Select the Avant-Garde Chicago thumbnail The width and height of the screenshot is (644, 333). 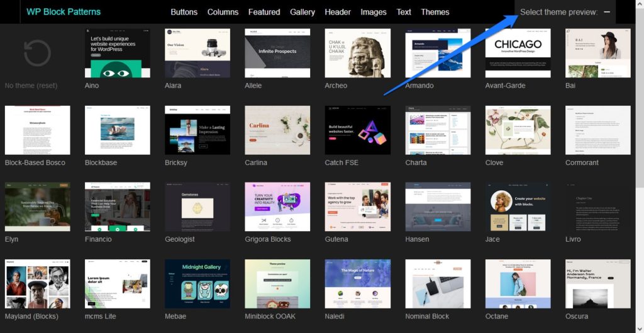click(x=518, y=53)
